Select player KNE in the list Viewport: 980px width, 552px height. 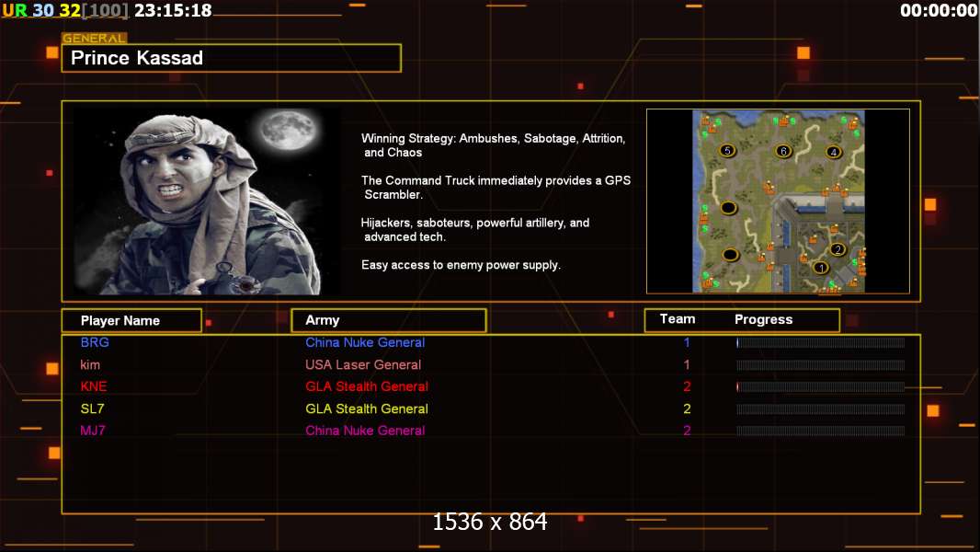(x=94, y=386)
